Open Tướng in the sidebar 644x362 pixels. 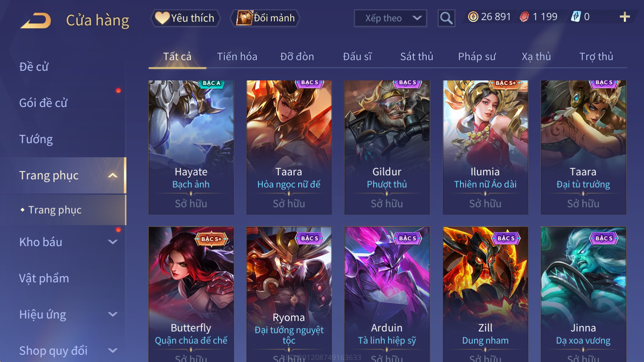pyautogui.click(x=36, y=139)
